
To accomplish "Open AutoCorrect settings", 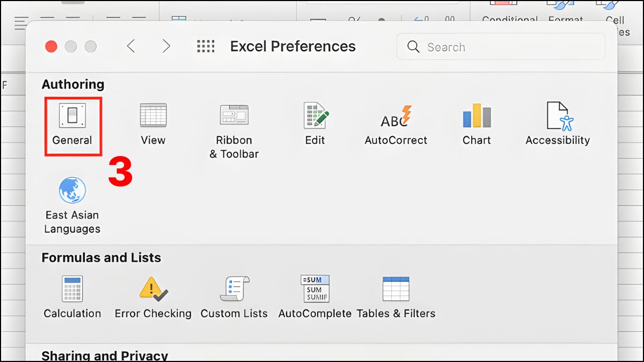I will 396,123.
